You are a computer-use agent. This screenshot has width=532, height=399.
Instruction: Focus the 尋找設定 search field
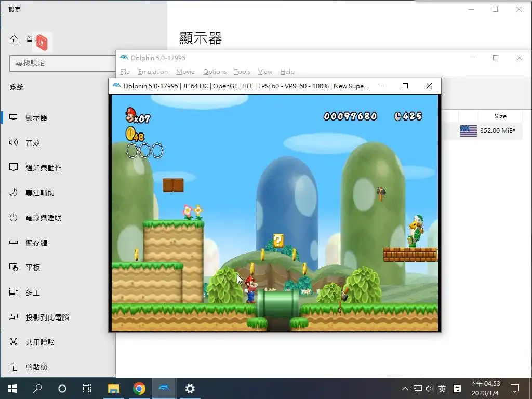[x=62, y=63]
